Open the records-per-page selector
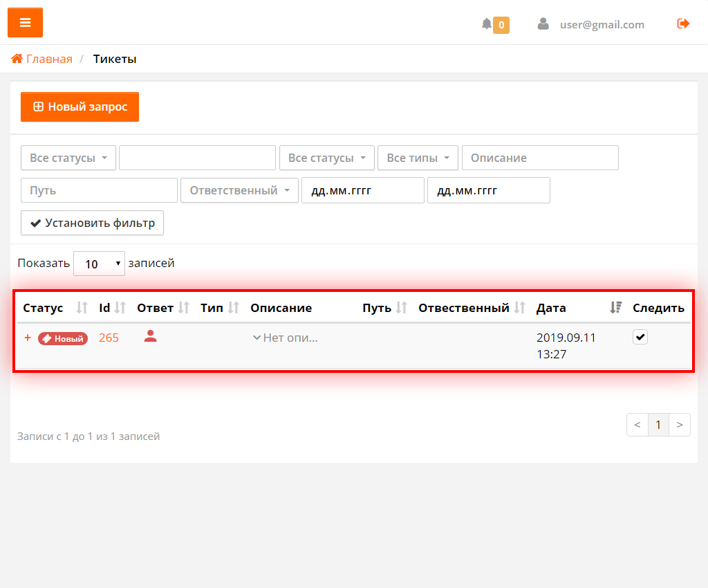This screenshot has width=708, height=588. tap(99, 264)
